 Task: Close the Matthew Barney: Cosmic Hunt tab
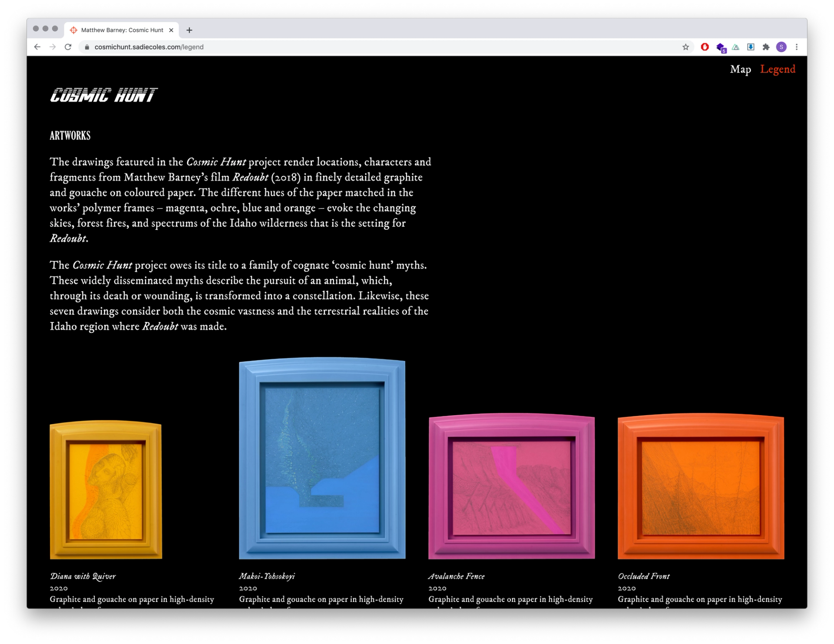[171, 30]
